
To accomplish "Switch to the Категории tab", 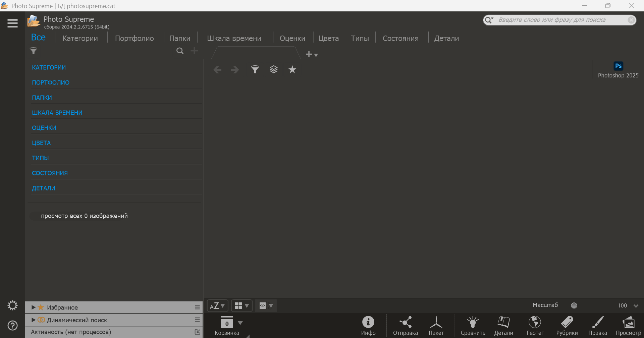I will coord(80,39).
